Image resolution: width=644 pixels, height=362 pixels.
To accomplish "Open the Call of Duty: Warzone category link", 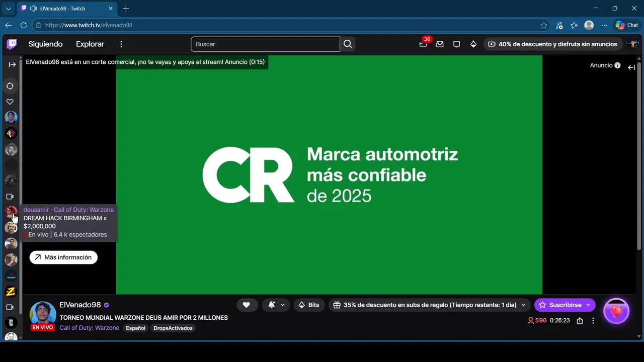I will (x=90, y=328).
